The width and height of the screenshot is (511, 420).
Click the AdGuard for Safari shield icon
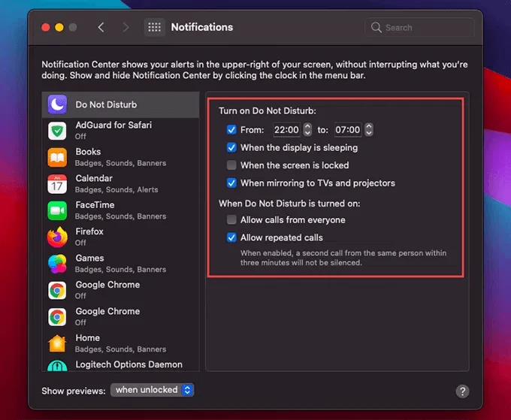(57, 131)
